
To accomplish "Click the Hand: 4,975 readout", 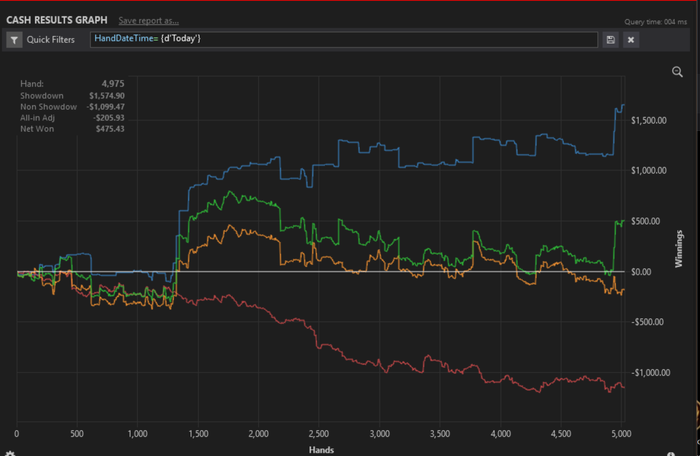I will [x=72, y=84].
